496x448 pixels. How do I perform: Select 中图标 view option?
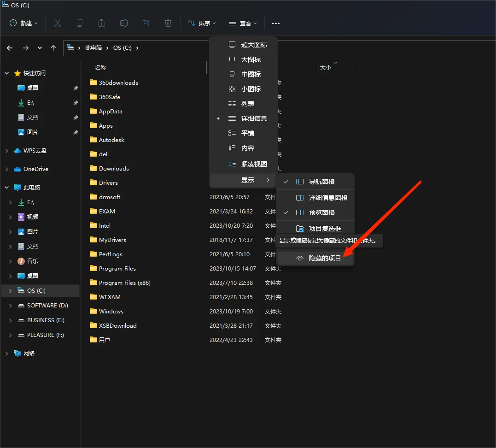[243, 74]
